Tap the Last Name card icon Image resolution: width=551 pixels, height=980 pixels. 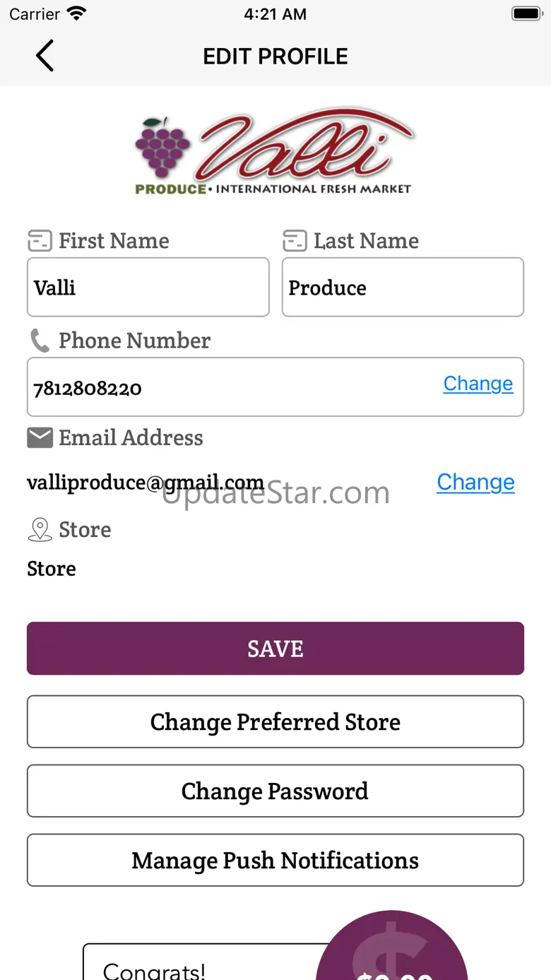click(x=295, y=241)
